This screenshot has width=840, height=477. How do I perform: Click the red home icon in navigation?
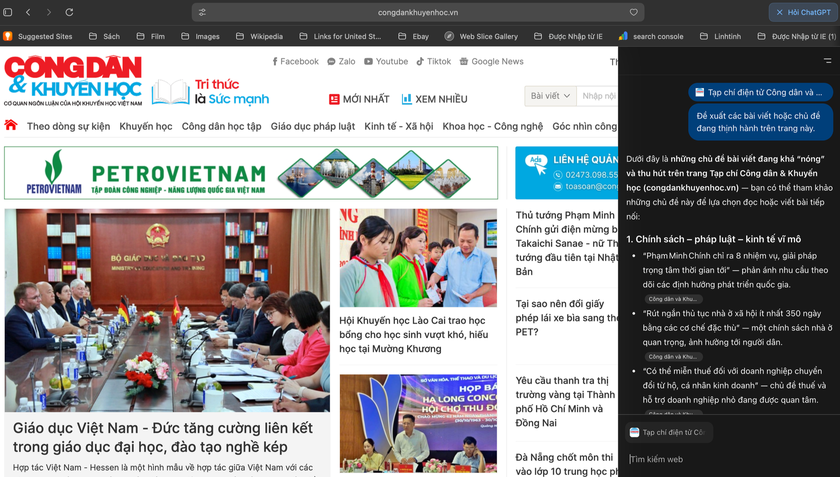[x=11, y=126]
